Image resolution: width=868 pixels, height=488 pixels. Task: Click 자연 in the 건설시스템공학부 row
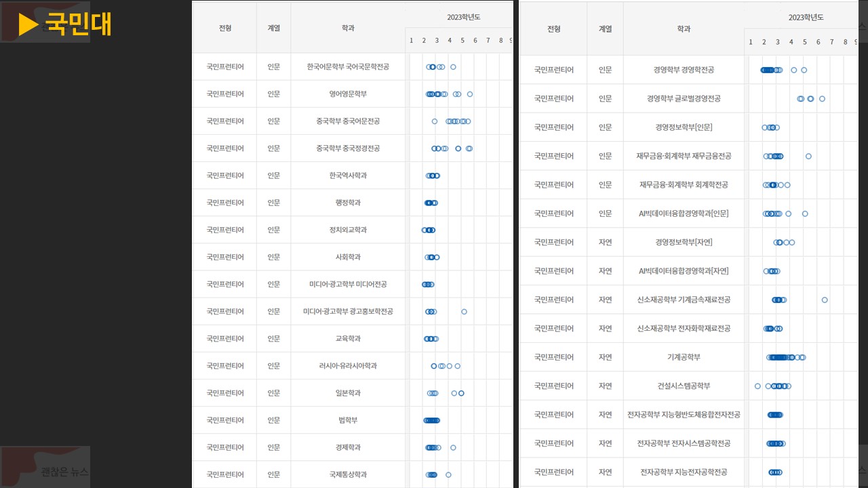pyautogui.click(x=605, y=386)
